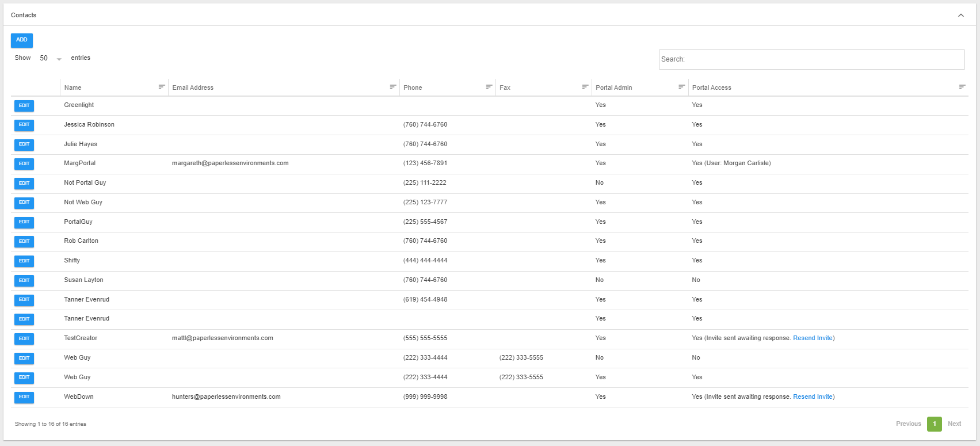
Task: Click phone (225) 123-7777
Action: (x=425, y=203)
